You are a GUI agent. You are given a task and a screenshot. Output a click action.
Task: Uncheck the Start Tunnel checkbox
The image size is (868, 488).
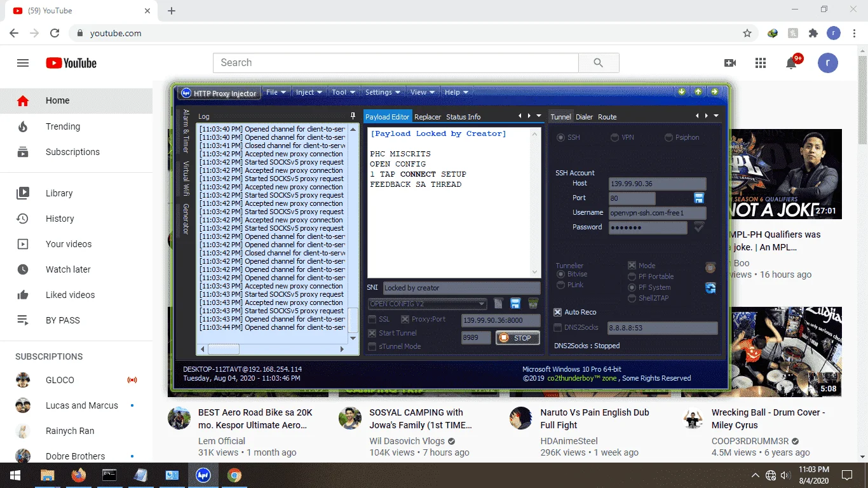point(372,333)
